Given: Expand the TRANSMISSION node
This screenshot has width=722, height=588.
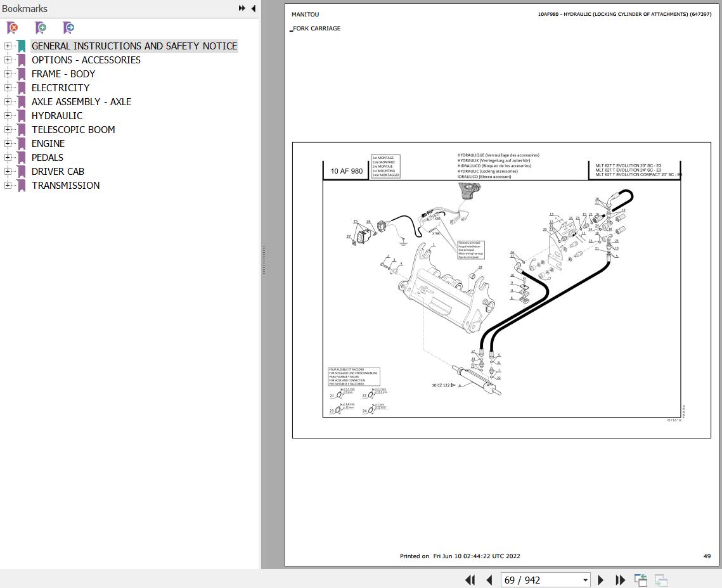Looking at the screenshot, I should [8, 186].
